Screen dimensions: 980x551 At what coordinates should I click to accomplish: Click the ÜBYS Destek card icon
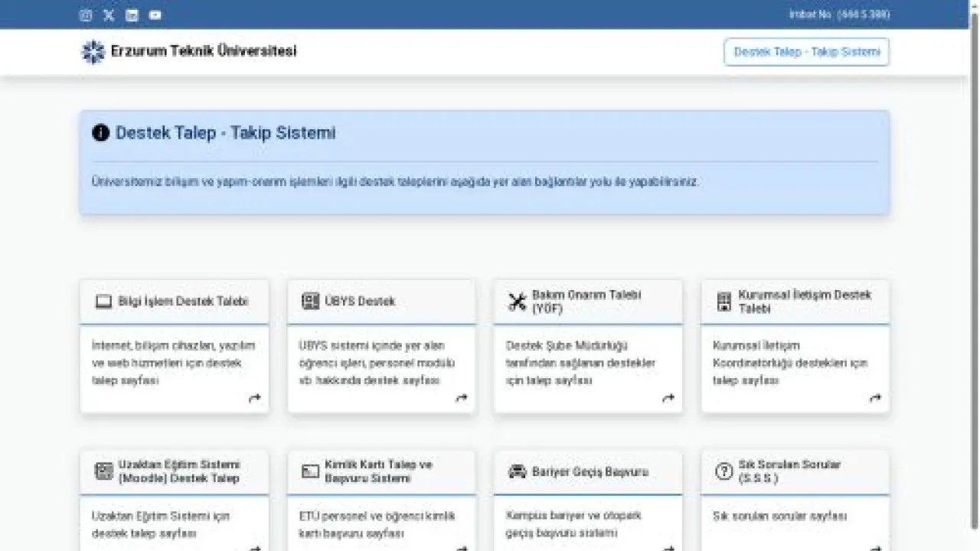(310, 302)
